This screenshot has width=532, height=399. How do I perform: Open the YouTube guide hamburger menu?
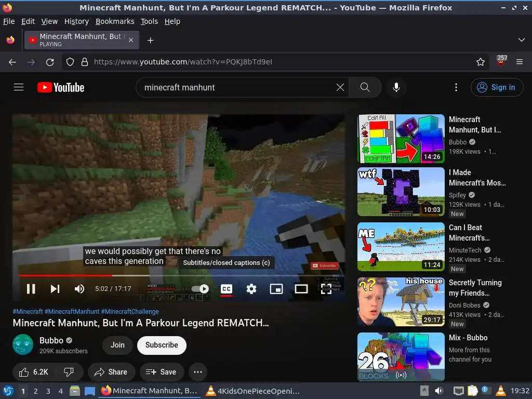[19, 87]
